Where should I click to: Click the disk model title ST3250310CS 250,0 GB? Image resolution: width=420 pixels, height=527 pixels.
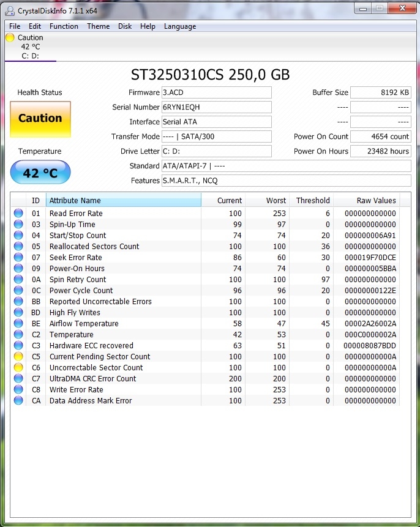210,75
